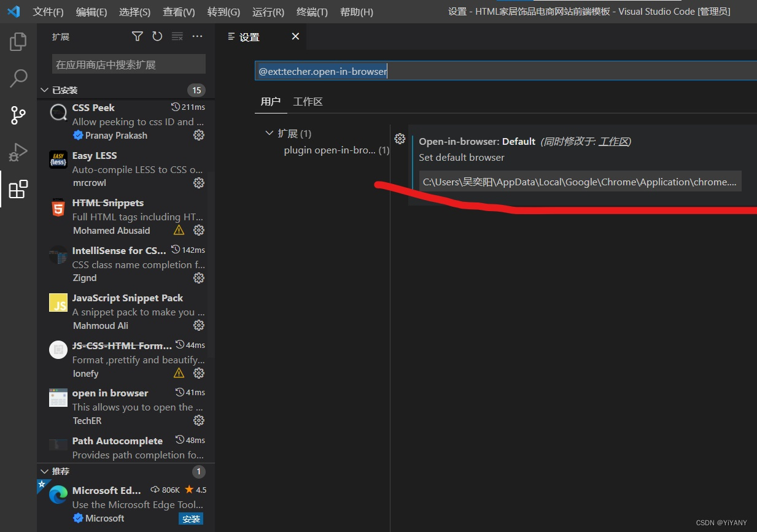Open the Source Control view
The height and width of the screenshot is (532, 757).
click(x=18, y=115)
